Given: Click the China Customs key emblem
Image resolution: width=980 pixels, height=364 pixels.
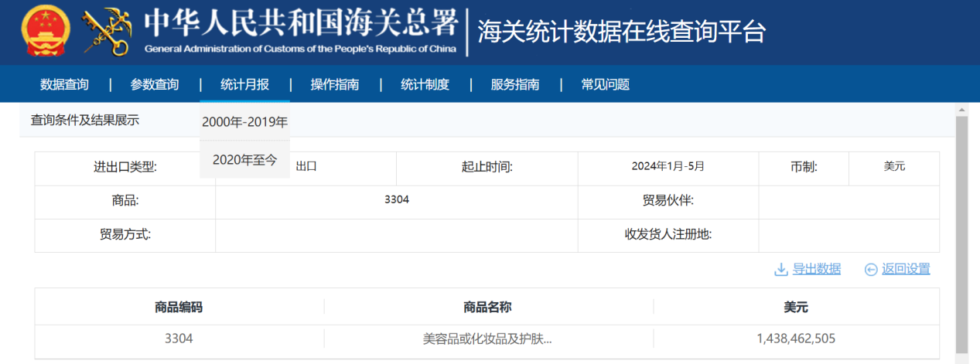Looking at the screenshot, I should pos(106,32).
